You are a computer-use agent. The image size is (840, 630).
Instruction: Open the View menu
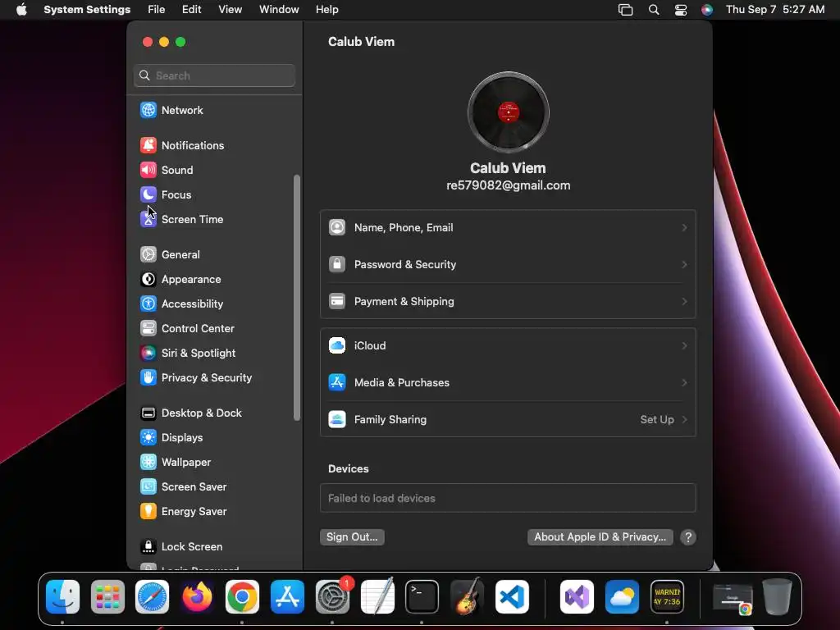[230, 10]
